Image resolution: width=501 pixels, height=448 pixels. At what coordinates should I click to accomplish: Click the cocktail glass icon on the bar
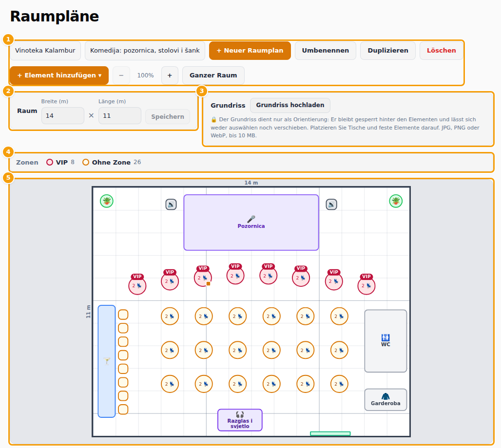point(107,361)
